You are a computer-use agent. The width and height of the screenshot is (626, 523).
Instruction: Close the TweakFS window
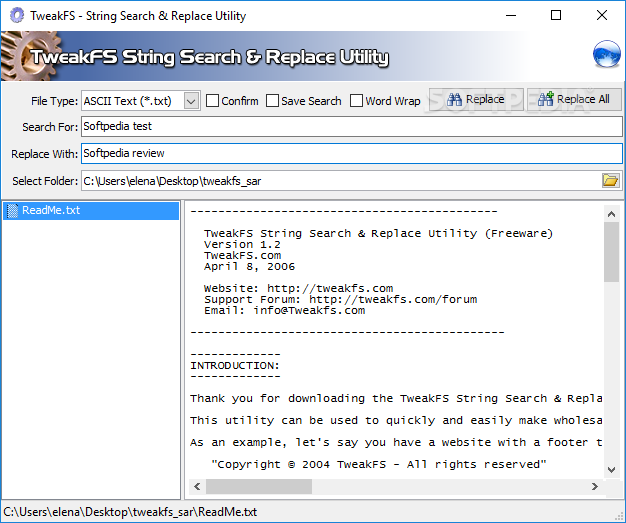[x=602, y=16]
